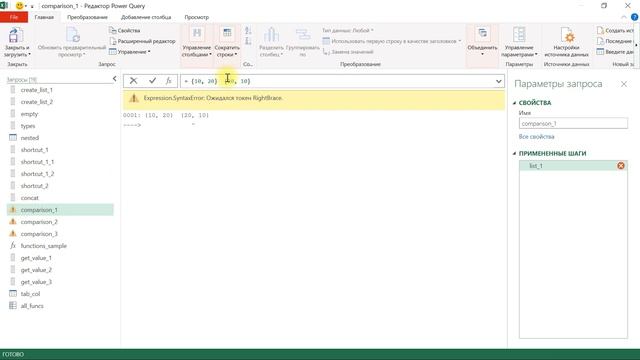Click Управление параметрами icon
Viewport: 640px width, 360px height.
(x=519, y=35)
